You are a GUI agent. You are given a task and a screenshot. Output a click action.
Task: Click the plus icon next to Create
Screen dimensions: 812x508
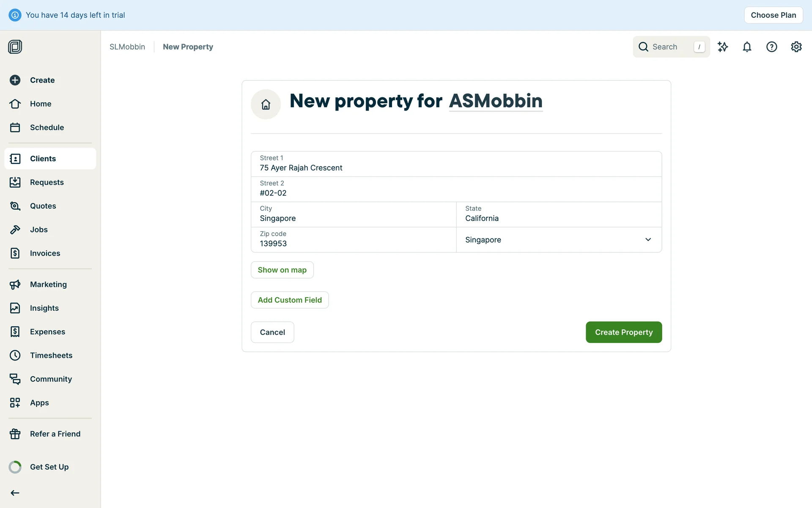click(15, 80)
